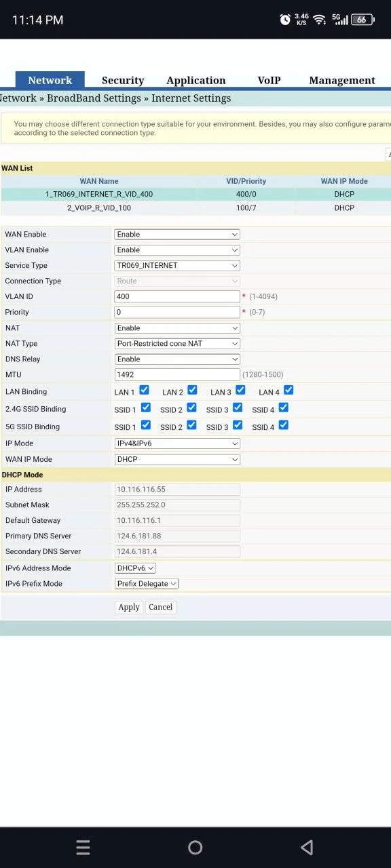Open the IPv6 Prefix Mode dropdown
Viewport: 391px width, 868px height.
coord(147,584)
